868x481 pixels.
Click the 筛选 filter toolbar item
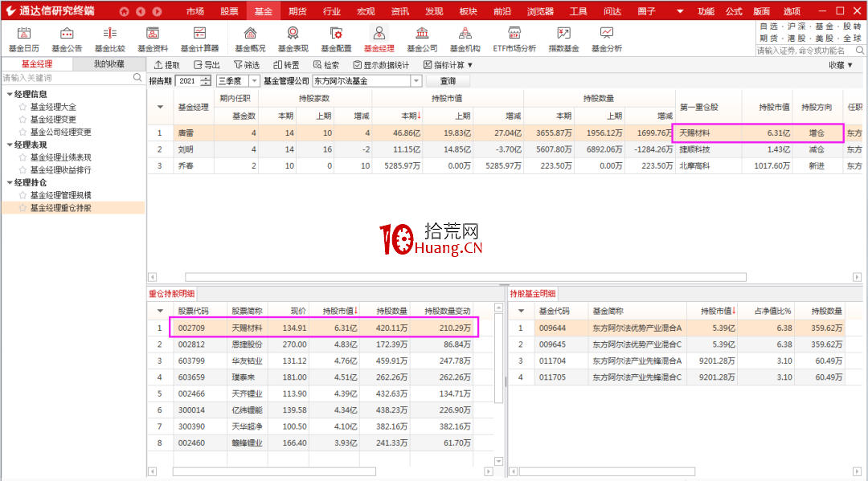[247, 65]
